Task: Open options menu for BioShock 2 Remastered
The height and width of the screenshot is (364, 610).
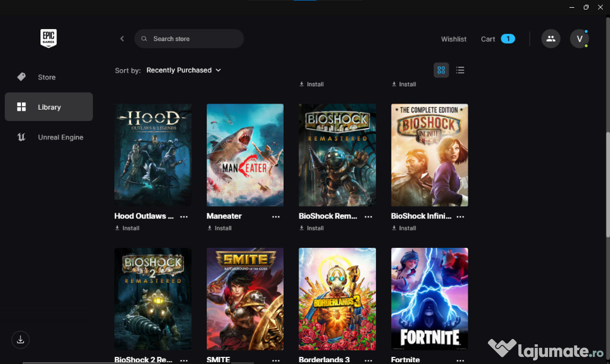Action: (x=184, y=360)
